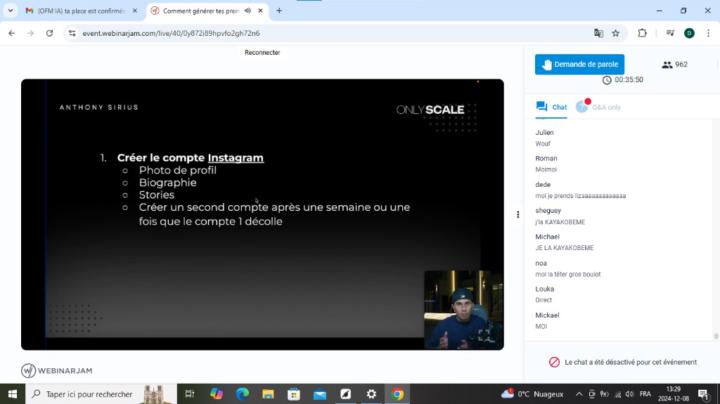720x404 pixels.
Task: Click the browser Forward arrow
Action: [30, 33]
